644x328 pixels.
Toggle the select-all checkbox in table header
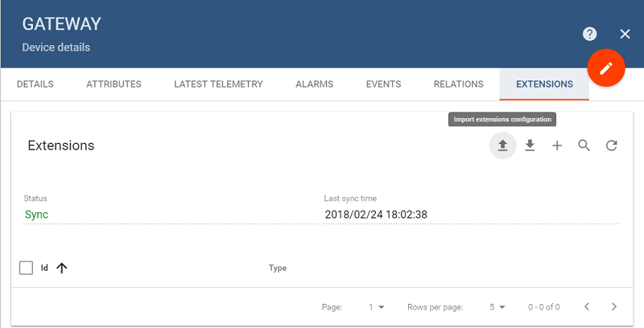[26, 268]
